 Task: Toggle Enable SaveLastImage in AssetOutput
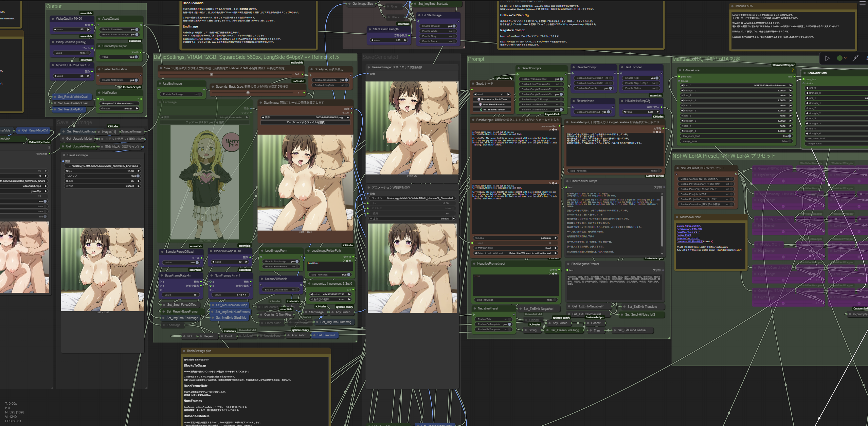[x=119, y=35]
